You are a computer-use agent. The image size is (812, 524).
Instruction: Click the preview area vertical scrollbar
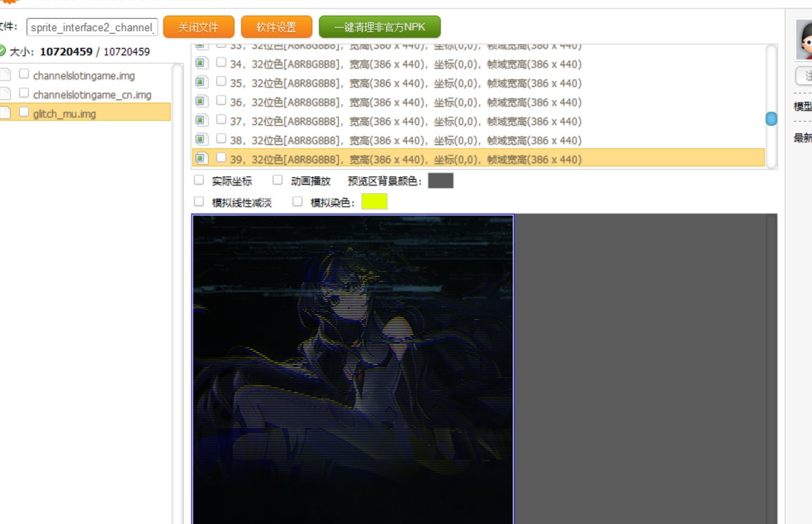772,369
